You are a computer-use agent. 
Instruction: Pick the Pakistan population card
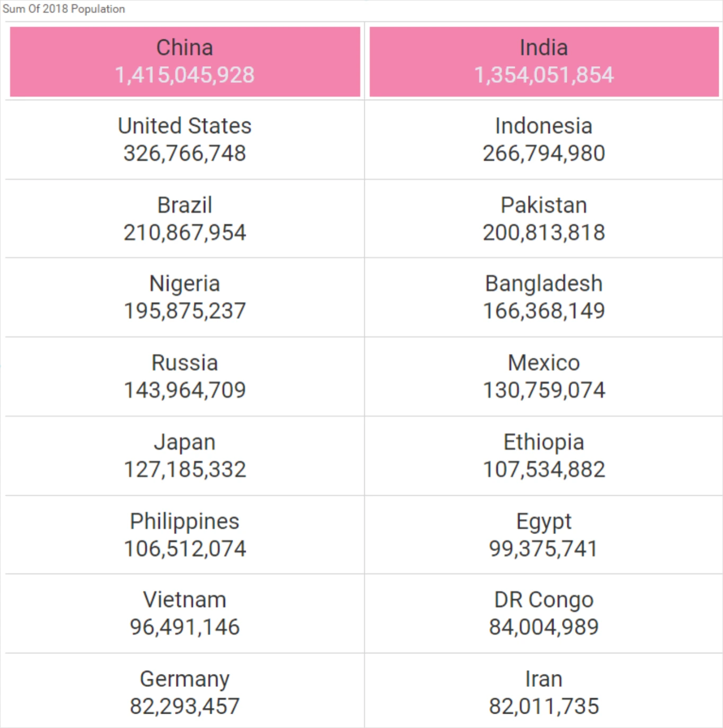pyautogui.click(x=543, y=218)
